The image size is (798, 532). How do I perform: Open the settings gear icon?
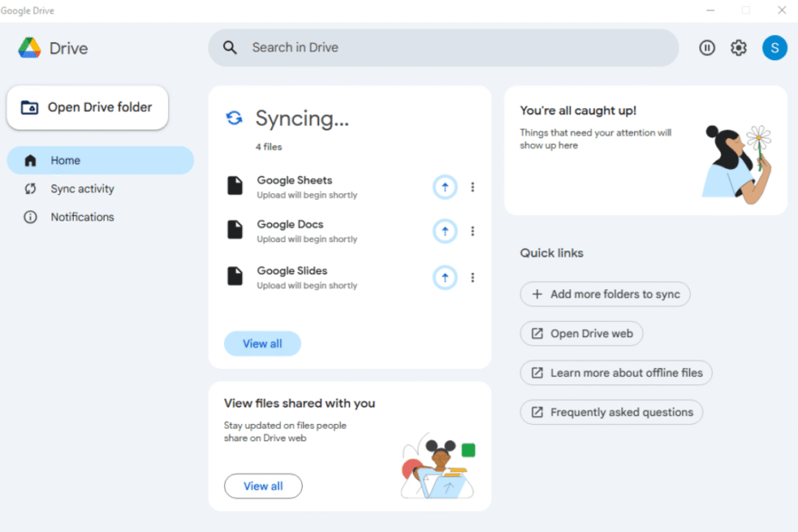739,48
